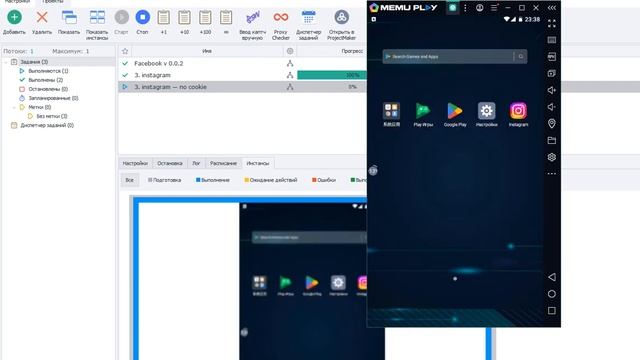Image resolution: width=640 pixels, height=360 pixels.
Task: Set infinite runs with ∞ clipboard icon
Action: (226, 18)
